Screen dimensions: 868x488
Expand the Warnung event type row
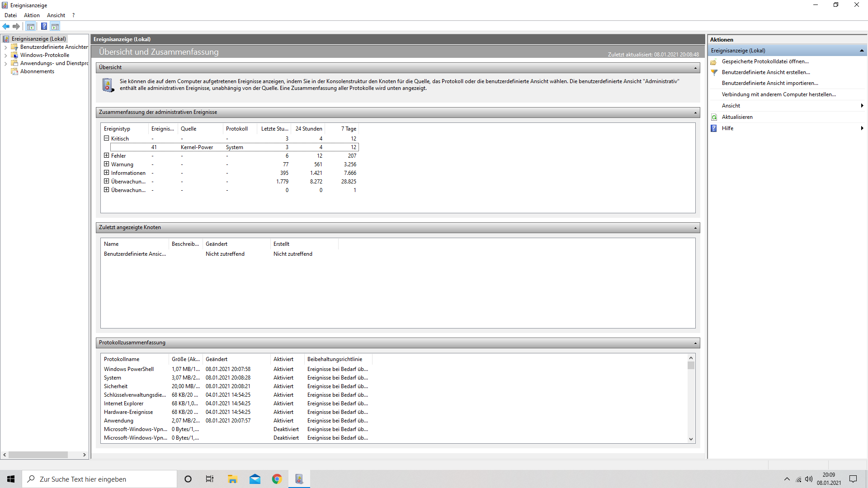(107, 164)
